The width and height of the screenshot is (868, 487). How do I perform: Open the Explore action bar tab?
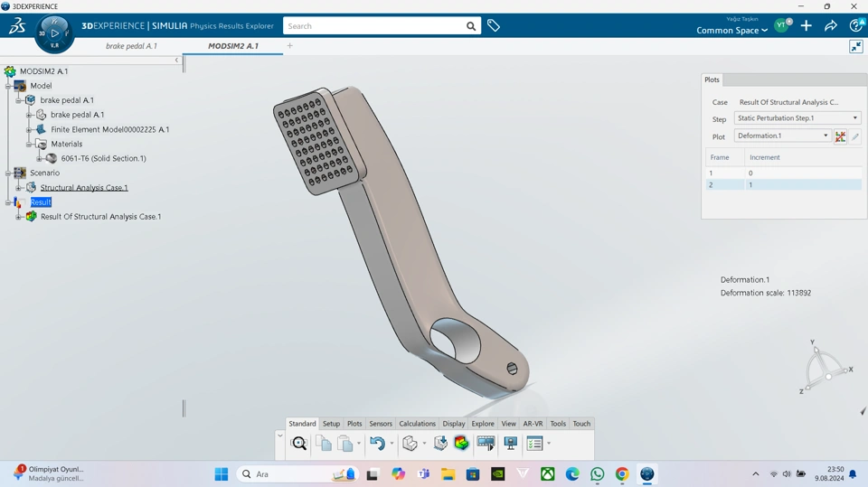point(483,424)
